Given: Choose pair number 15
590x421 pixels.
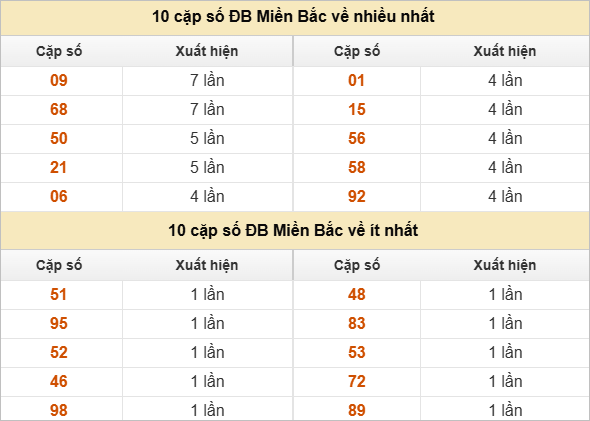Looking at the screenshot, I should tap(357, 109).
